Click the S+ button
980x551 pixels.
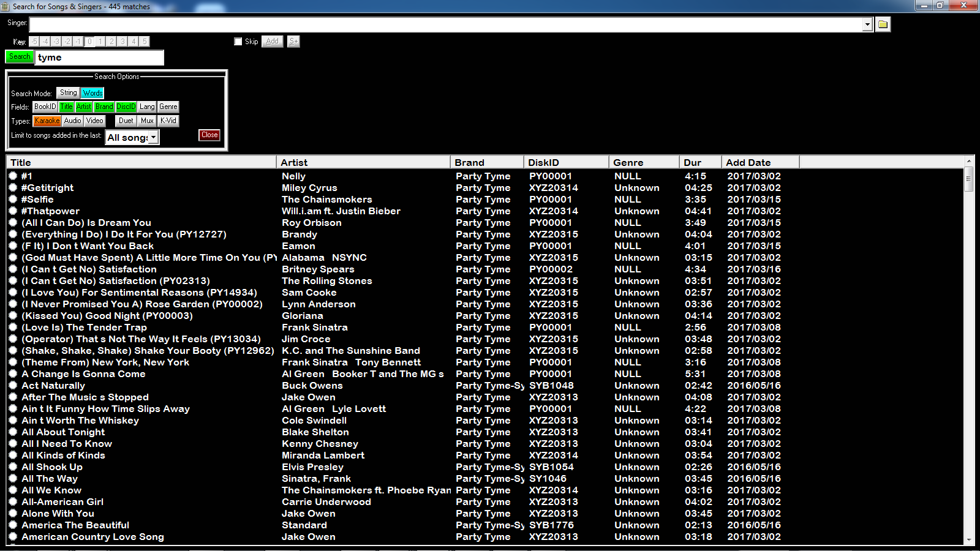[294, 42]
